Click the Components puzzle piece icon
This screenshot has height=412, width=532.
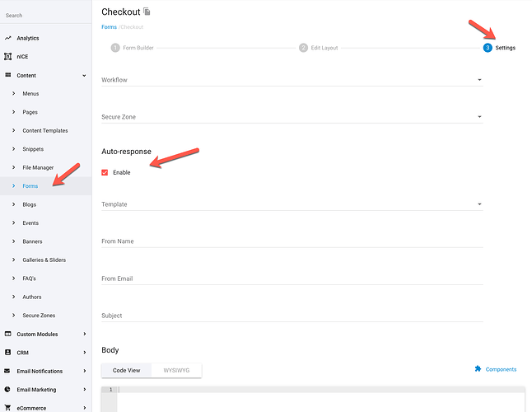point(478,368)
